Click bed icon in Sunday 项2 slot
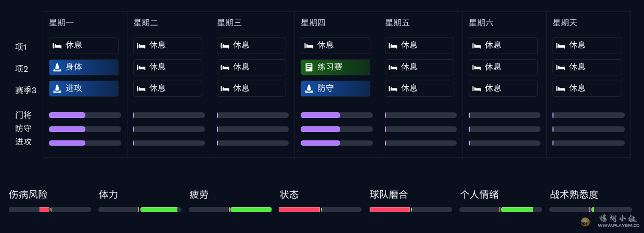Image resolution: width=644 pixels, height=233 pixels. coord(561,67)
